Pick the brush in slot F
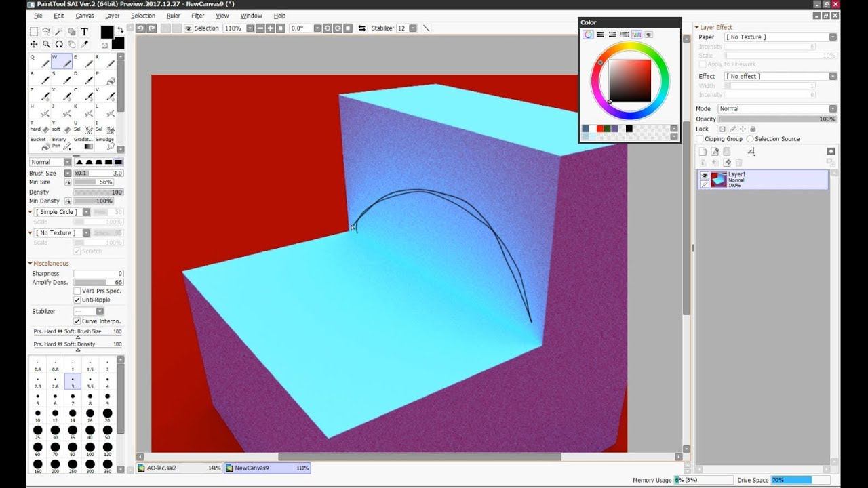868x488 pixels. point(104,77)
